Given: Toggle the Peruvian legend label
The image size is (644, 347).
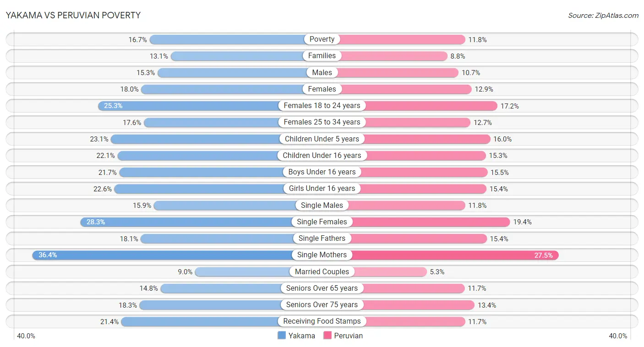Looking at the screenshot, I should [348, 336].
